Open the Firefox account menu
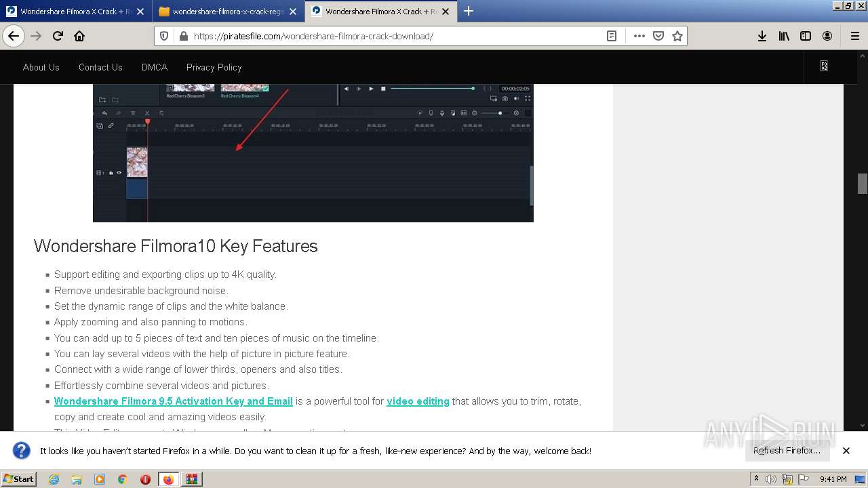868x488 pixels. point(827,36)
